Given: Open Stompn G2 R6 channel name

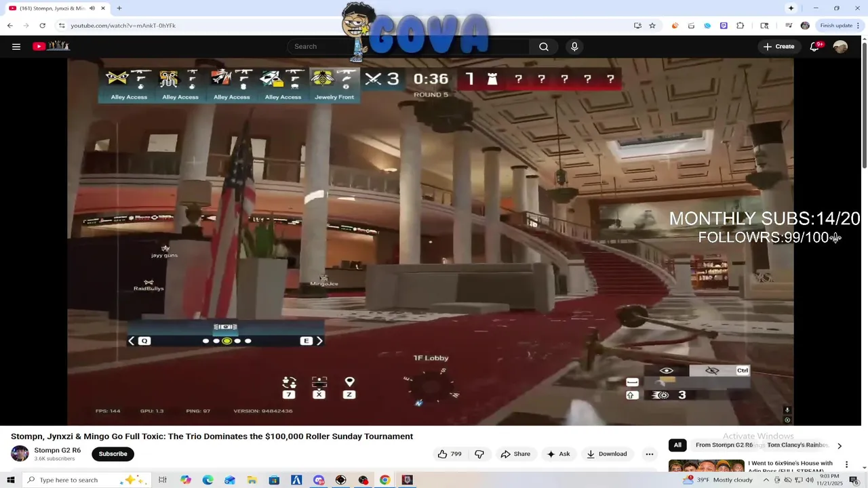Looking at the screenshot, I should [x=58, y=450].
